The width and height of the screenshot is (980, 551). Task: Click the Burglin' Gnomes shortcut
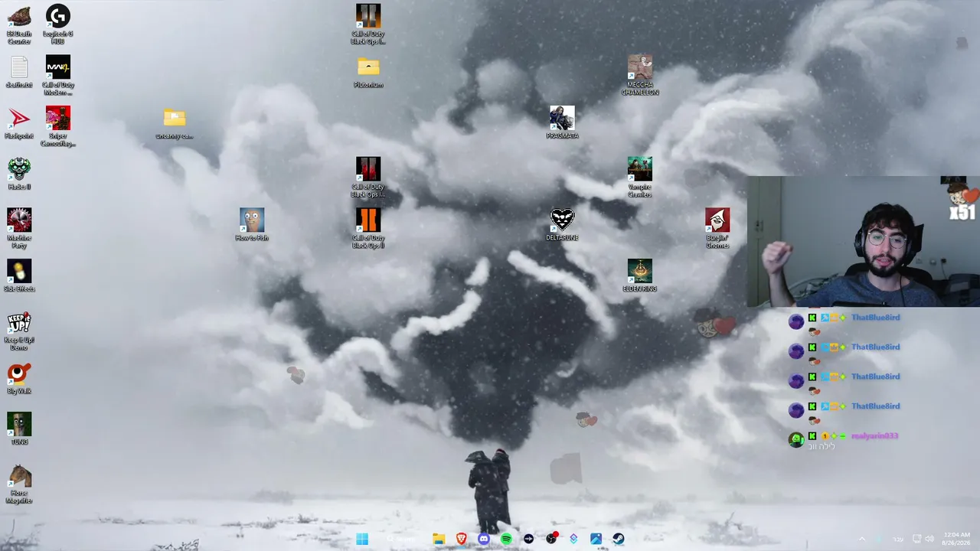pos(717,228)
